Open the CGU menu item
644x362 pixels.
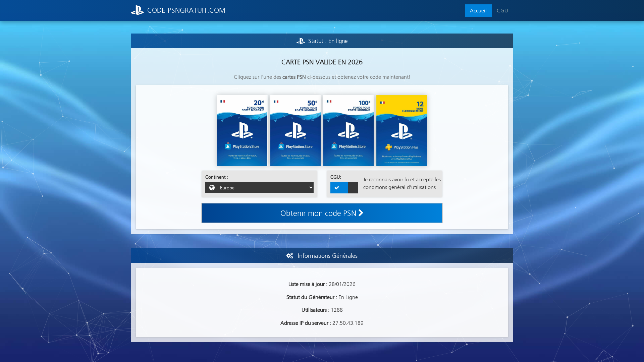click(502, 10)
